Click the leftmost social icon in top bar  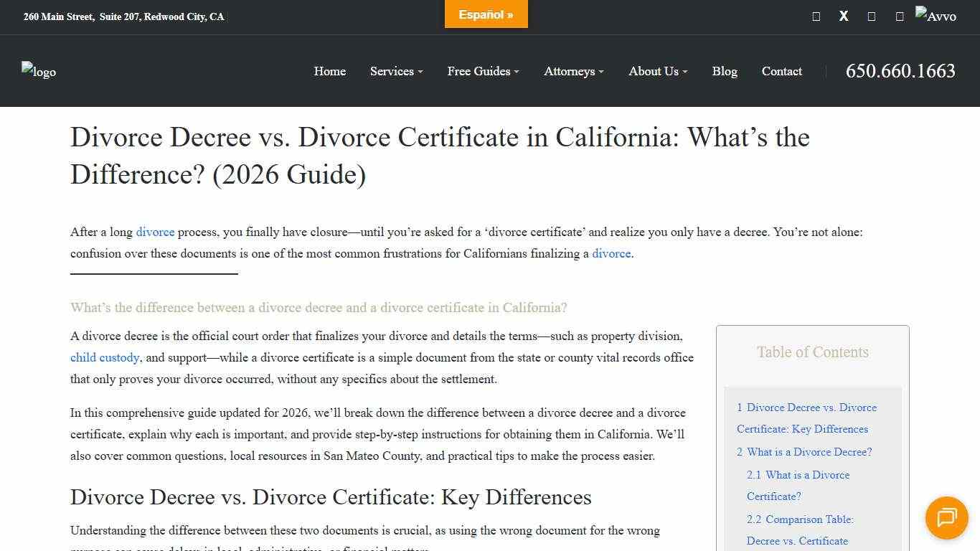(x=816, y=16)
